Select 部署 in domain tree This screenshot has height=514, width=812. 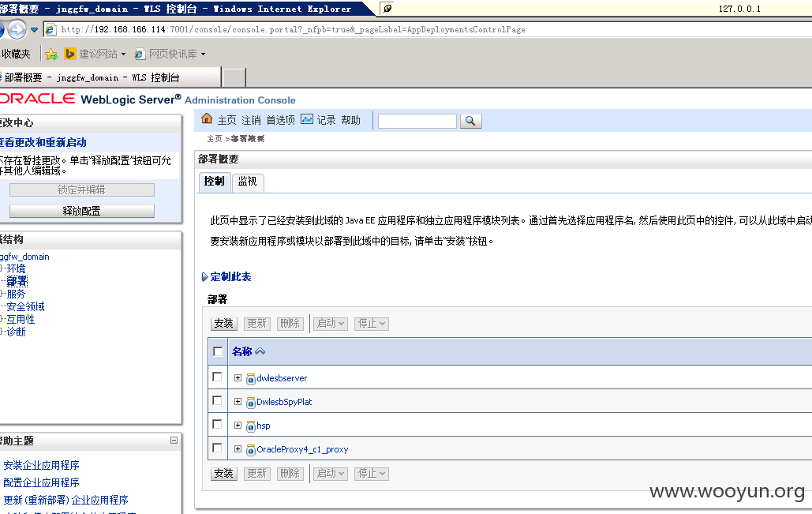pyautogui.click(x=17, y=281)
